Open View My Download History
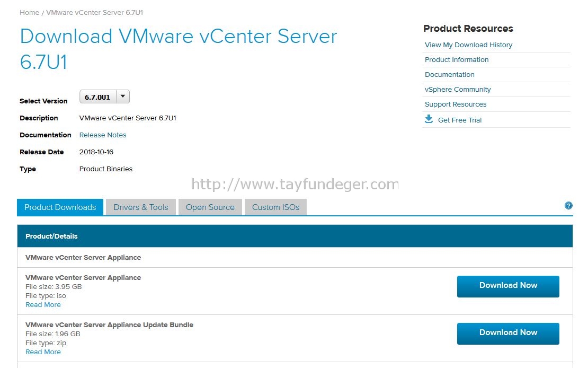Image resolution: width=588 pixels, height=368 pixels. [x=468, y=45]
